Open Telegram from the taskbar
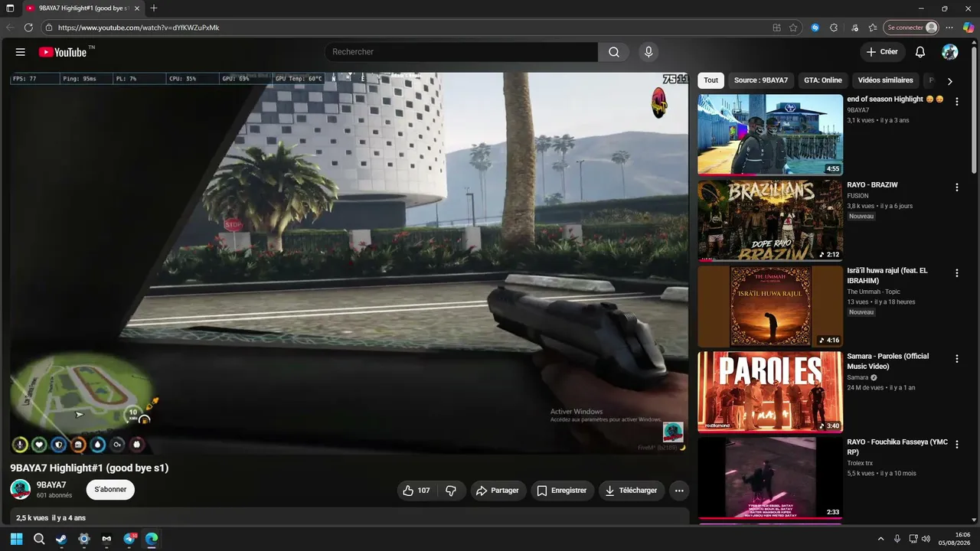The image size is (980, 551). (129, 539)
